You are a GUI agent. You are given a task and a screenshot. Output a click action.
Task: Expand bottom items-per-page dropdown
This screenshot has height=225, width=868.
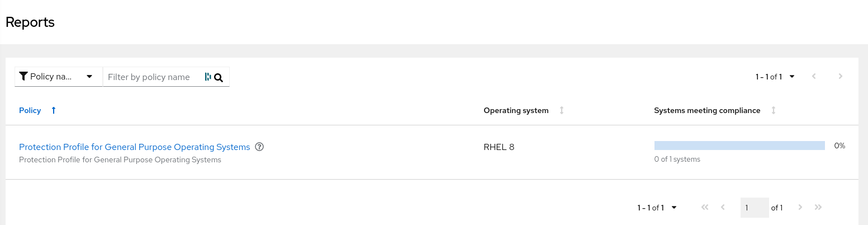pos(657,208)
